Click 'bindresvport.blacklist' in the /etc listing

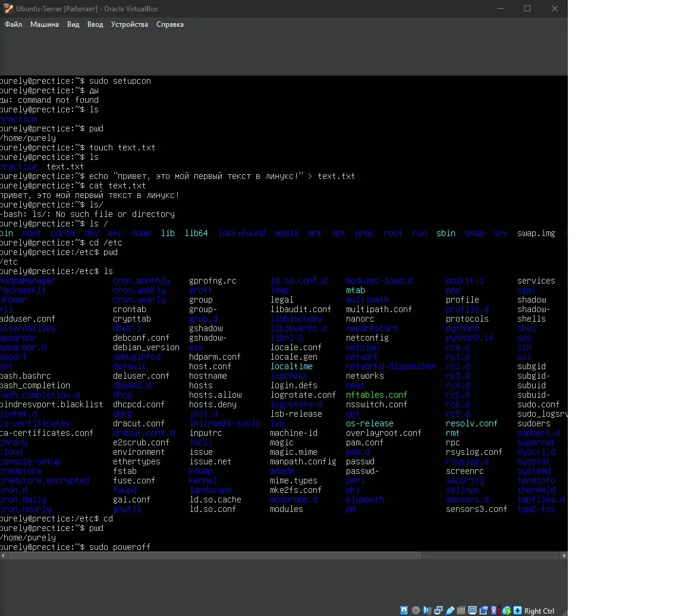pos(52,404)
